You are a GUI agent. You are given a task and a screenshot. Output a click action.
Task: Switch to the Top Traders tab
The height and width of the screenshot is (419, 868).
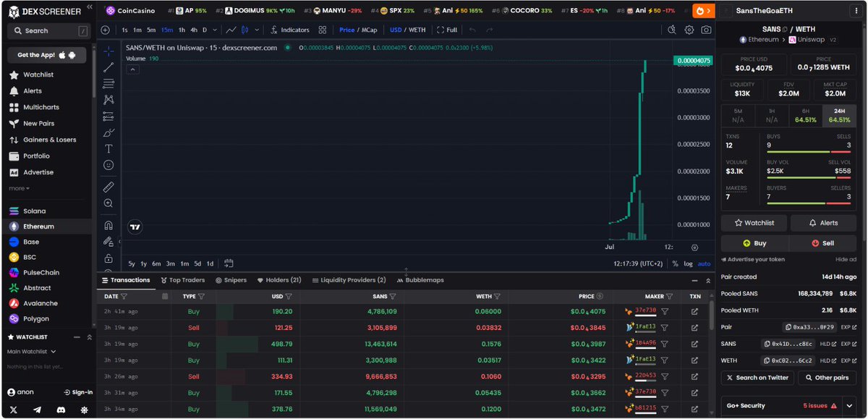pos(183,280)
